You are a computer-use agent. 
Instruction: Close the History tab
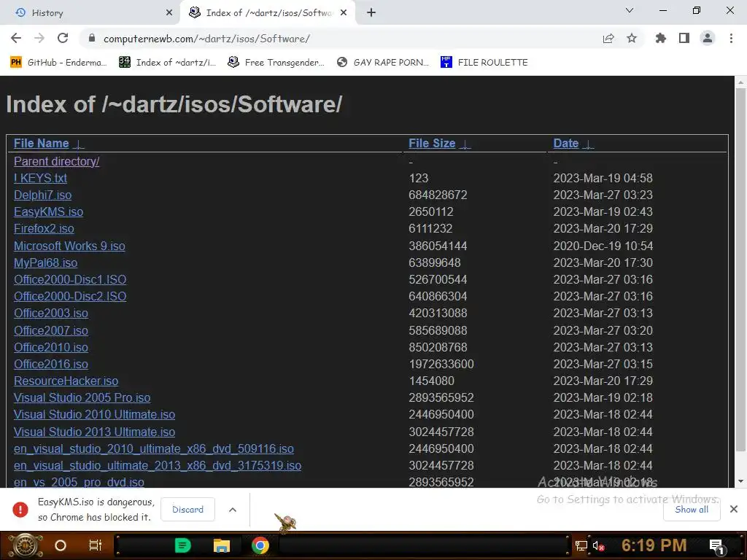pos(169,13)
